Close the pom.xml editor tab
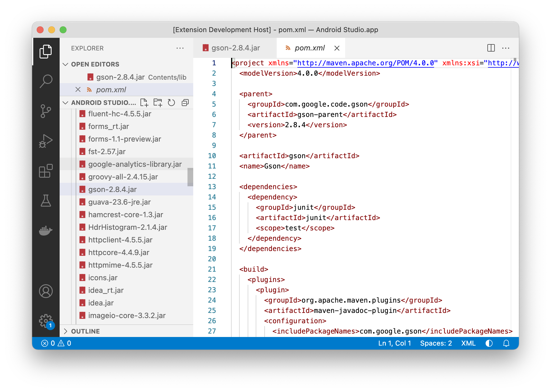This screenshot has height=392, width=551. coord(337,48)
